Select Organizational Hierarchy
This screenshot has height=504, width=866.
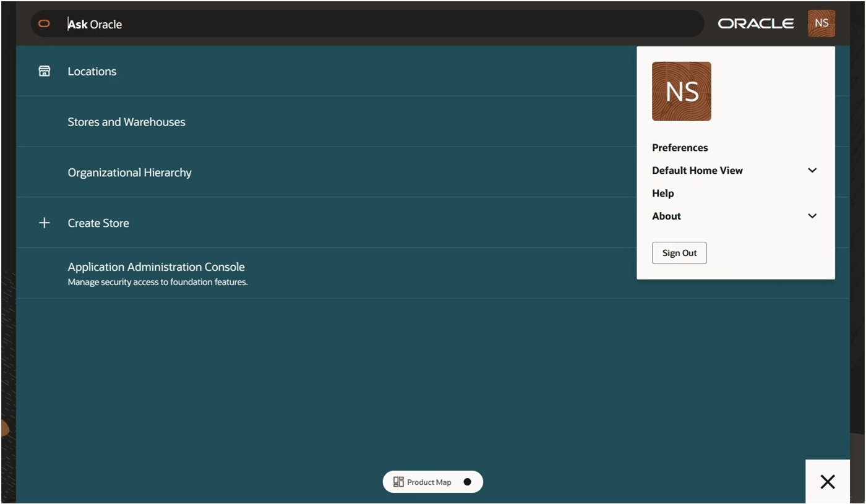pyautogui.click(x=129, y=172)
